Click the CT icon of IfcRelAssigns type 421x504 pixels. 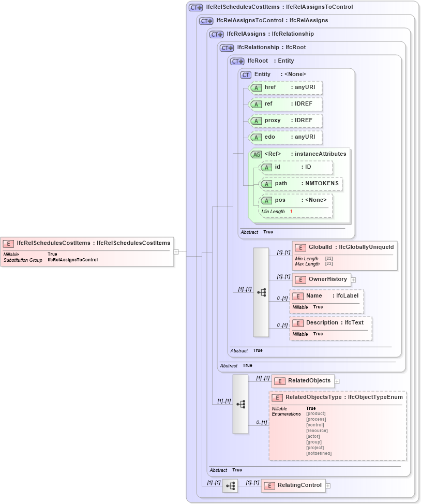[216, 34]
